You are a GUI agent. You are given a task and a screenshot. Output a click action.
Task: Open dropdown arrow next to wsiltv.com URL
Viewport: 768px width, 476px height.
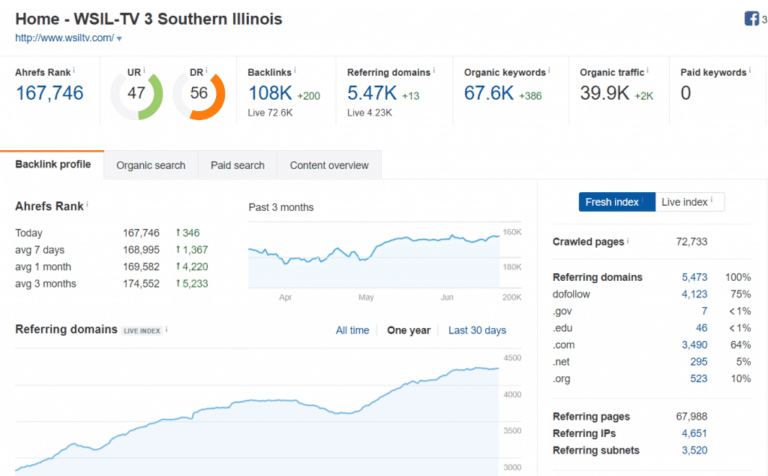click(x=120, y=39)
